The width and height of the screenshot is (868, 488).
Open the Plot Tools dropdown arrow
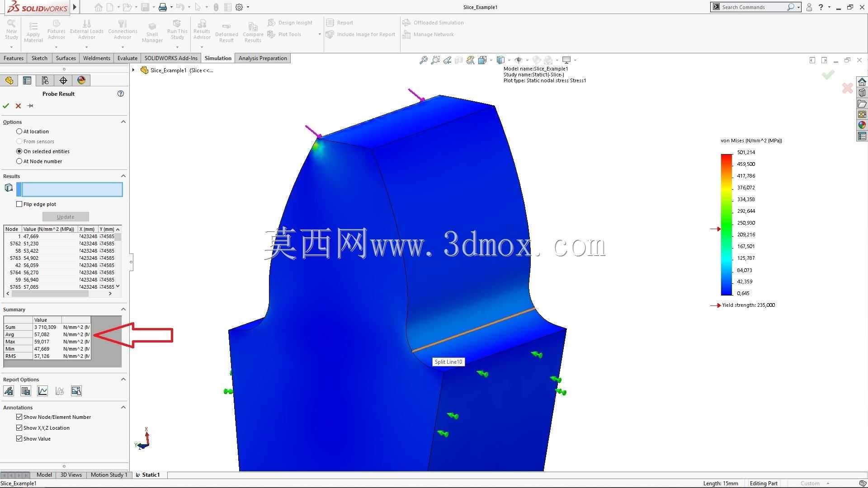[x=320, y=34]
